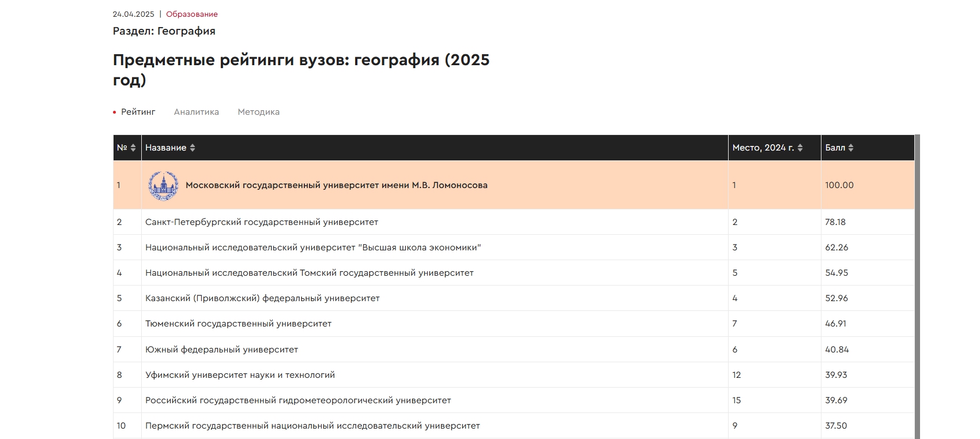980x439 pixels.
Task: Click the score value 54.95
Action: pos(836,273)
